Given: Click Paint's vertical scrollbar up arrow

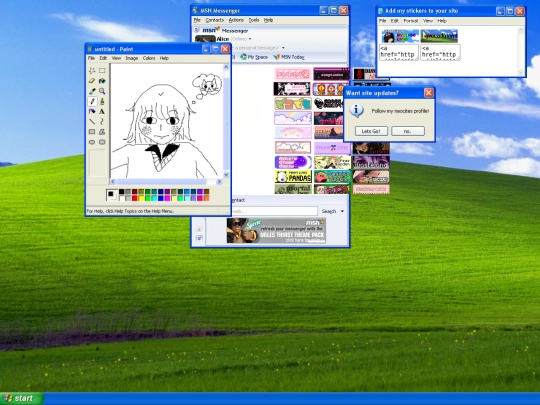Looking at the screenshot, I should [226, 68].
